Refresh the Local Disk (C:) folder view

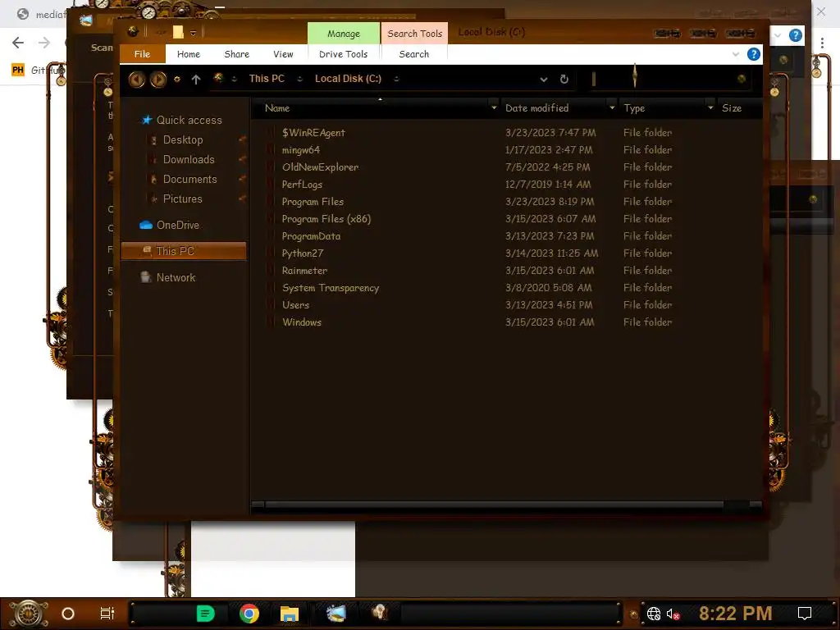[564, 80]
